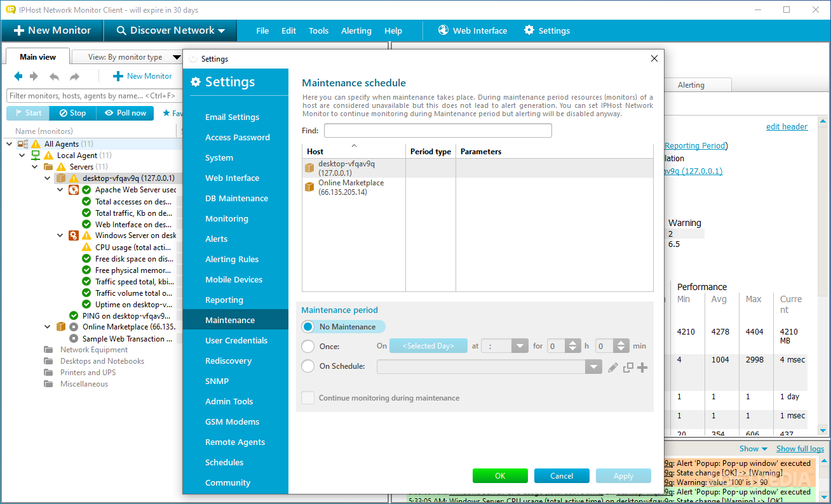831x504 pixels.
Task: Click the Total accesses green status icon
Action: [x=86, y=201]
